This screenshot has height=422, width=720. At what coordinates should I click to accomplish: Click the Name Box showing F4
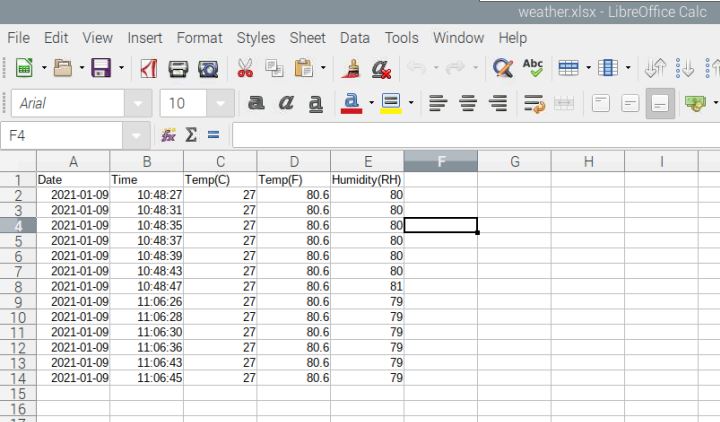pyautogui.click(x=62, y=135)
